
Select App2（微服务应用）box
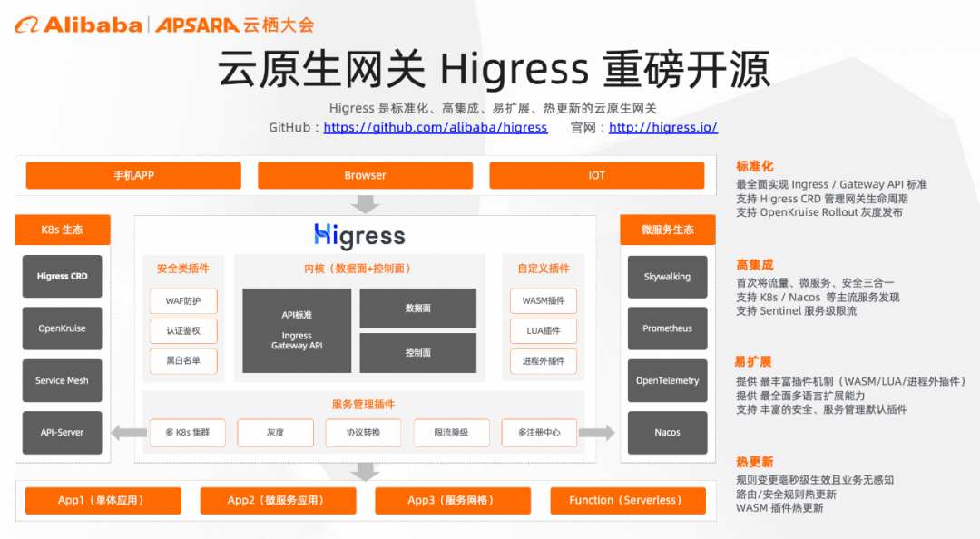(279, 500)
